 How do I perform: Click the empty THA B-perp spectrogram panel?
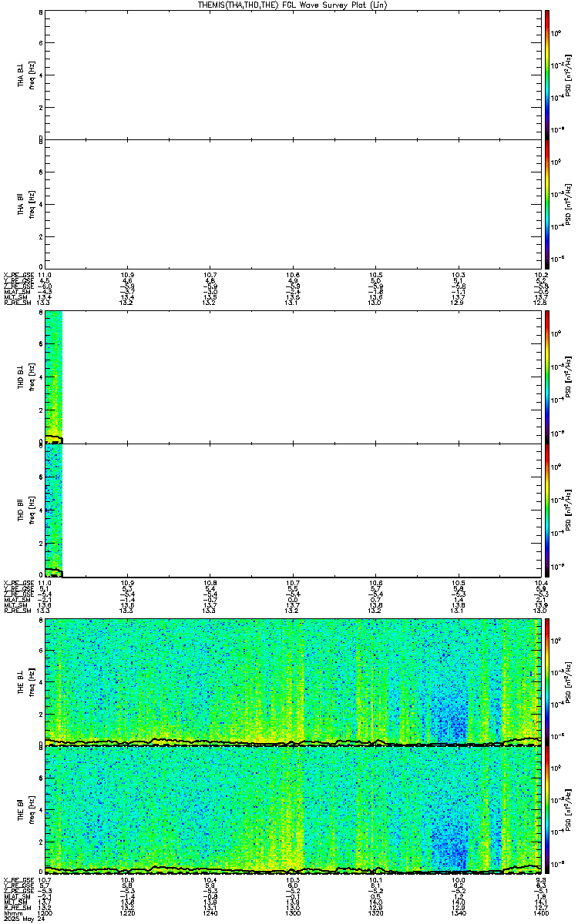pos(291,74)
